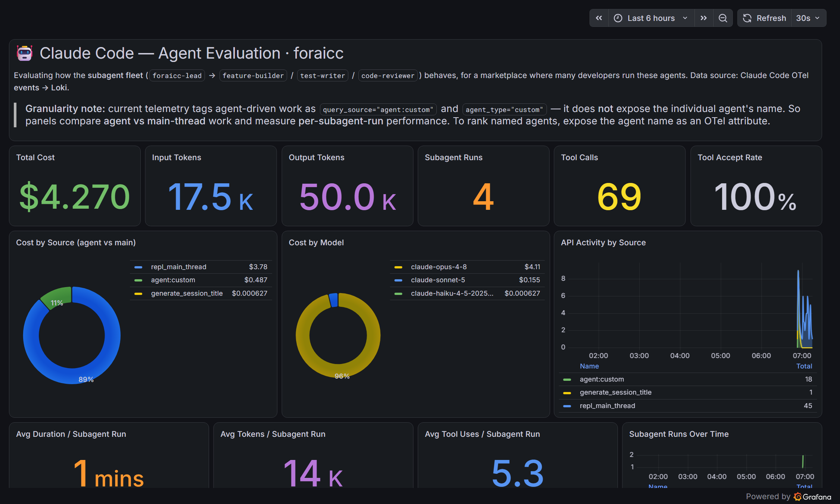
Task: Sort API Activity legend by Name header
Action: click(589, 366)
